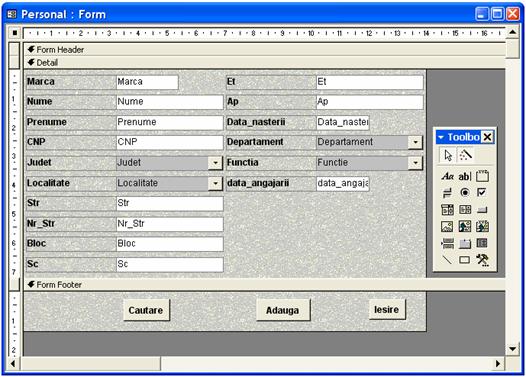Select the data_angajarii text box
Image resolution: width=526 pixels, height=377 pixels.
(x=343, y=183)
